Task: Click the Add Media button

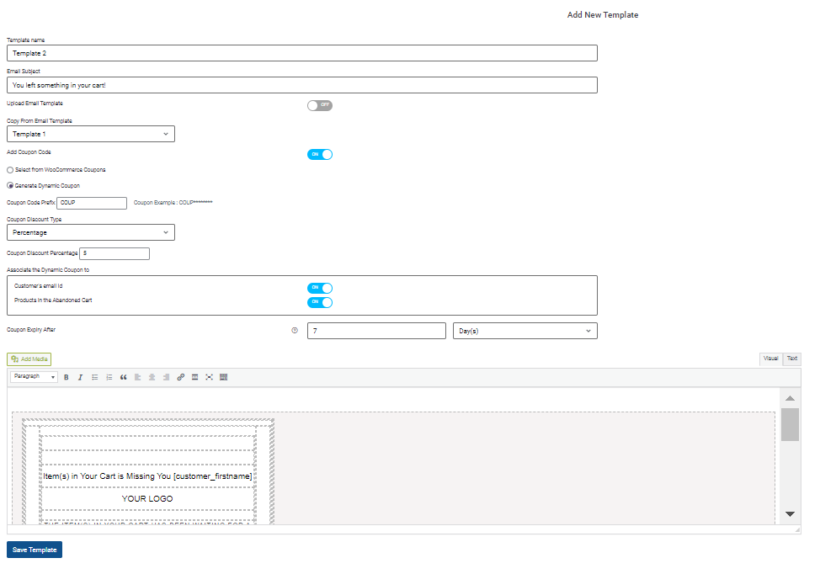Action: pyautogui.click(x=29, y=359)
